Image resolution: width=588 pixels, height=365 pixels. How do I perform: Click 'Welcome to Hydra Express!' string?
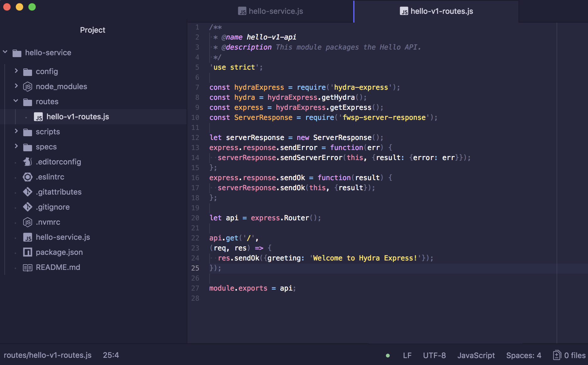tap(365, 258)
